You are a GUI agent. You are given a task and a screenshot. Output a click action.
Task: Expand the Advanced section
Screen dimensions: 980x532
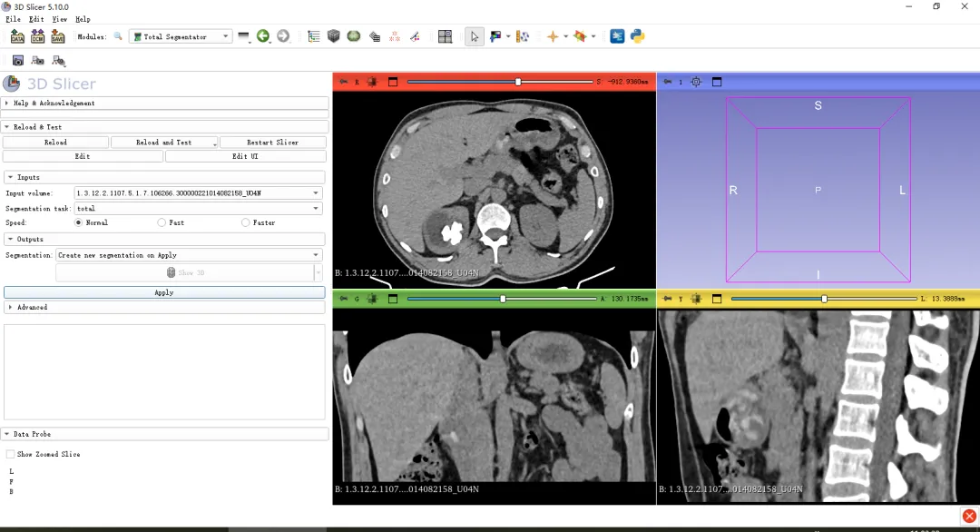(x=32, y=308)
